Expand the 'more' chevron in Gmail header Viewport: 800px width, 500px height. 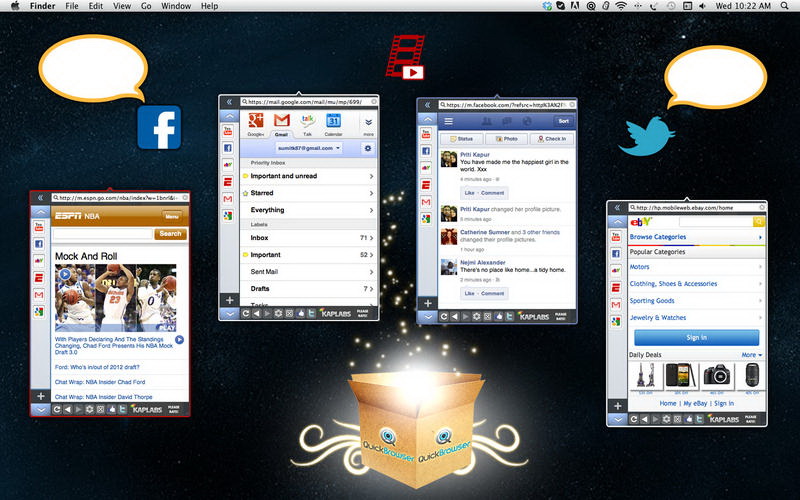[368, 122]
